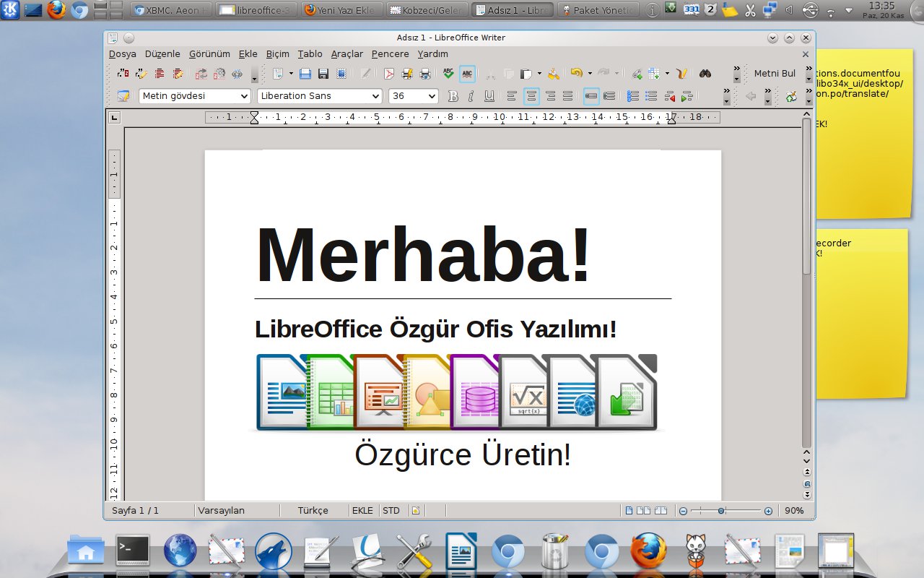Toggle centered paragraph alignment
This screenshot has height=578, width=924.
531,95
